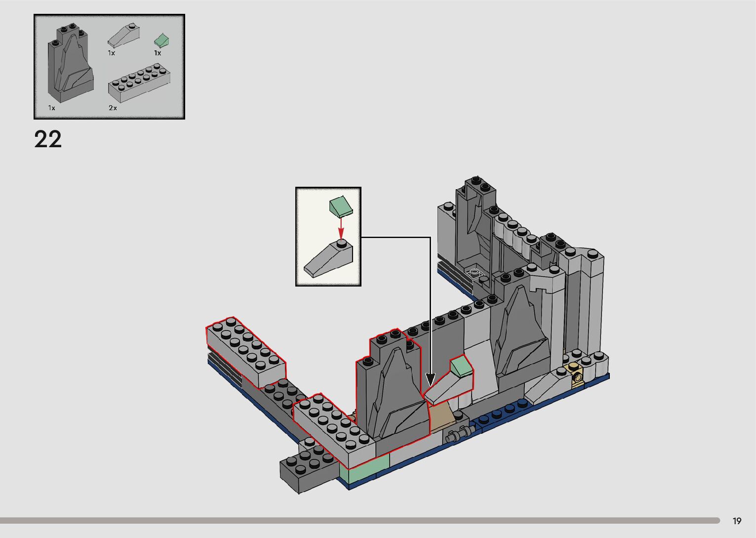Click the red downward arrow in callout
The width and height of the screenshot is (756, 538).
point(341,228)
